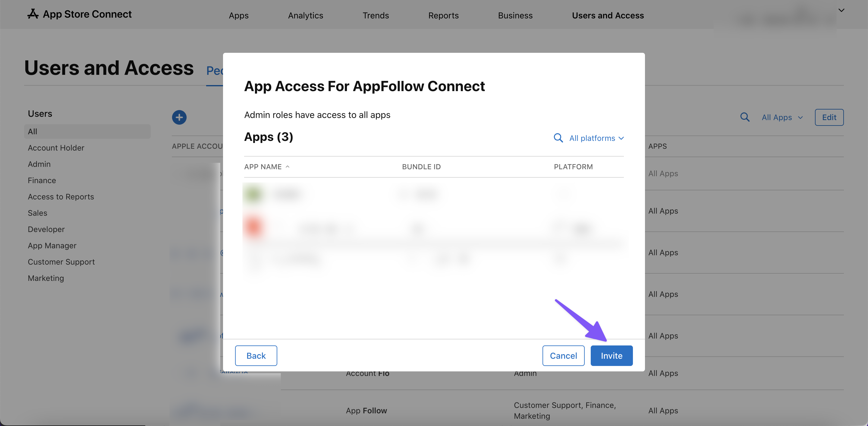Click the PLATFORM column header
Viewport: 868px width, 426px height.
(x=573, y=167)
